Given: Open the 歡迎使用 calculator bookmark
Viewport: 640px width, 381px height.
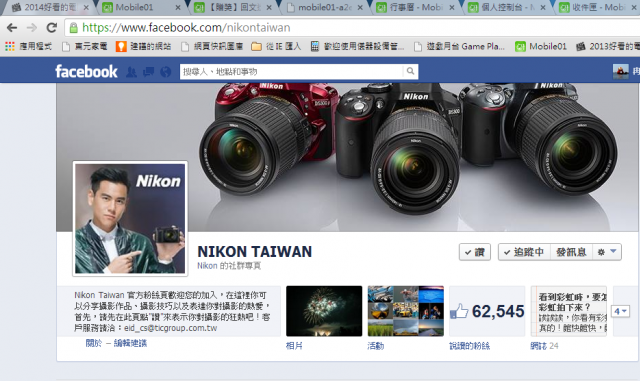Looking at the screenshot, I should pos(358,46).
